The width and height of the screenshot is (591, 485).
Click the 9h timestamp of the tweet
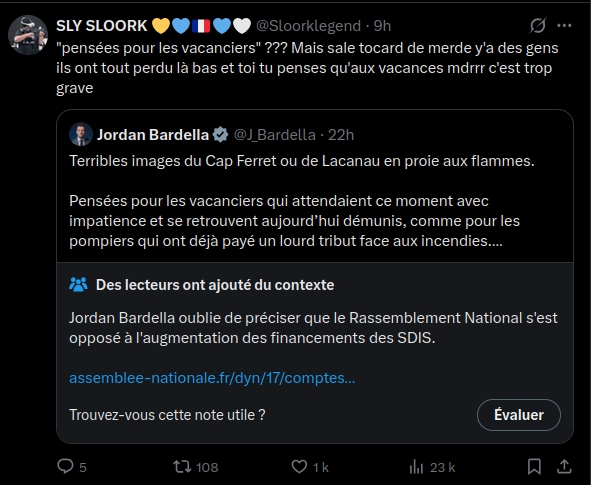382,26
